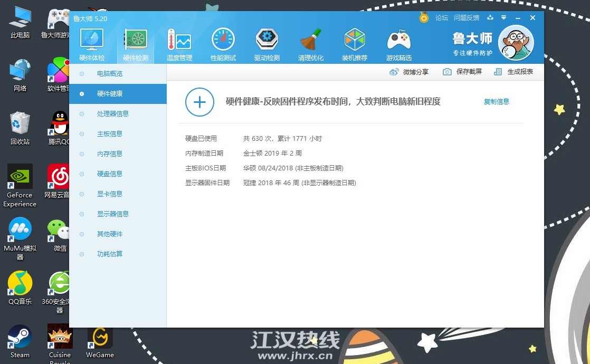Click the skin icon beside 问题反馈
This screenshot has width=590, height=364.
(490, 17)
